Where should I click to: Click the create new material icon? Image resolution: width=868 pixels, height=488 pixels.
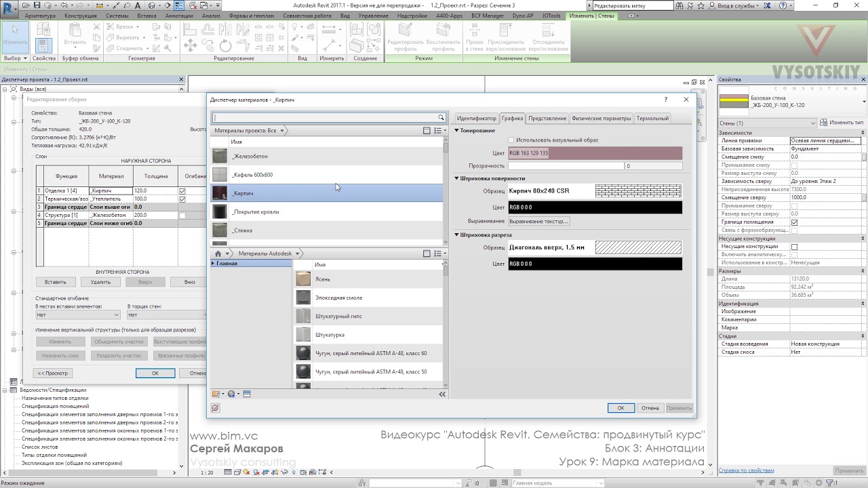click(x=233, y=394)
